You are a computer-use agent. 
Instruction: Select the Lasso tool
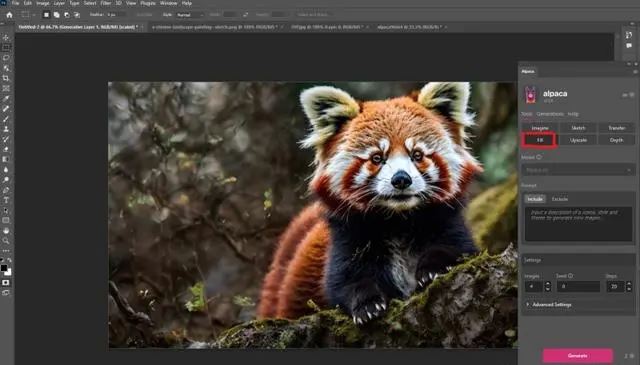click(6, 58)
